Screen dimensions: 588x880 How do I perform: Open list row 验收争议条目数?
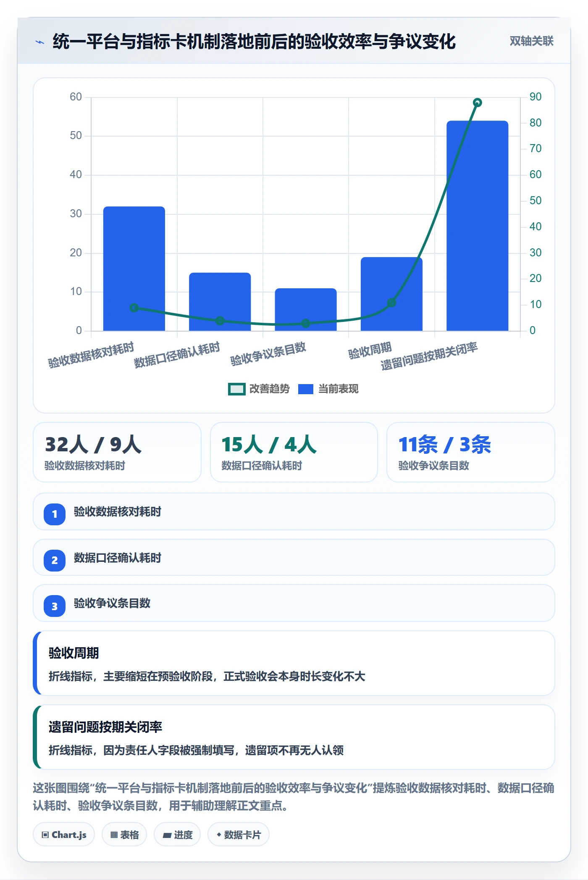point(294,603)
